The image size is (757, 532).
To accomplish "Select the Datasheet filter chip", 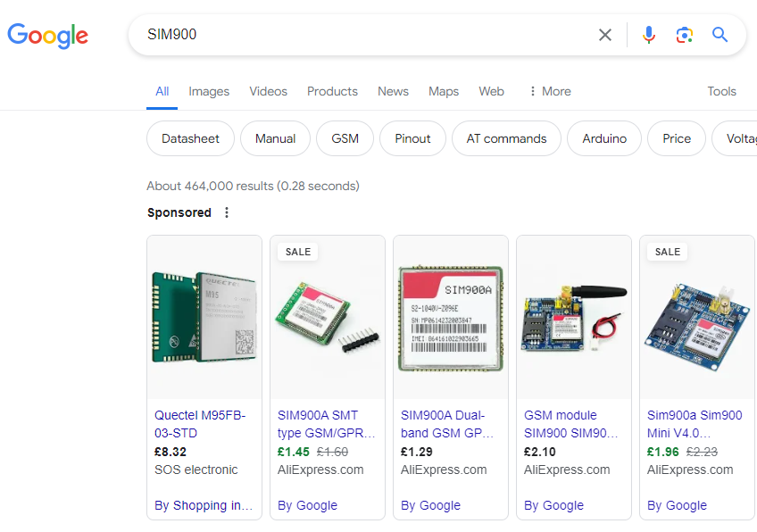I will tap(190, 138).
